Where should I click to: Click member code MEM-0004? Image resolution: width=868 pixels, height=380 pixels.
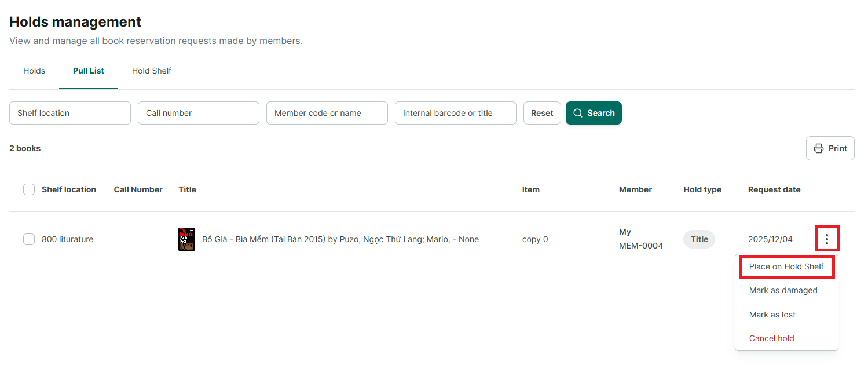point(641,246)
